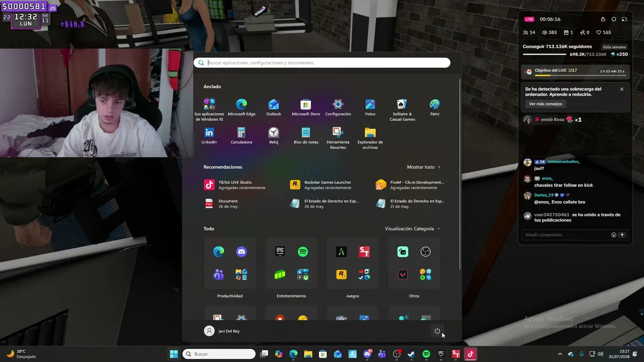
Task: Dismiss the sobrecarga del ordenador notice
Action: [622, 89]
